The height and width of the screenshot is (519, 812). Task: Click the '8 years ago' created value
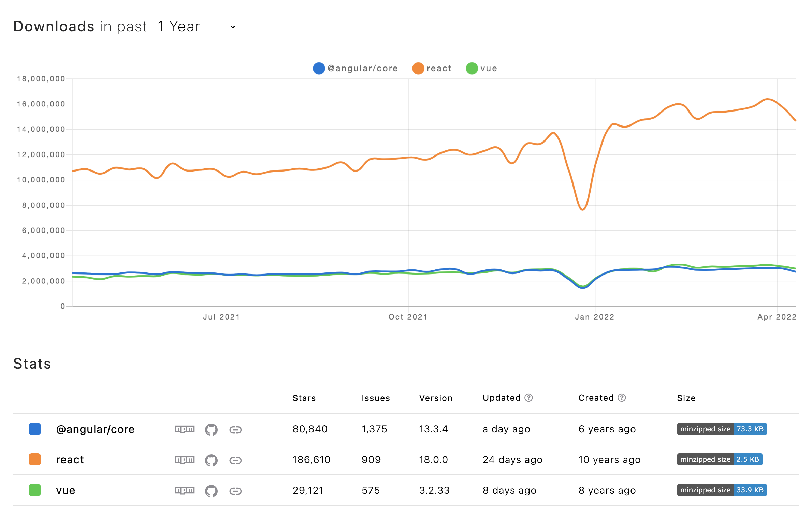(x=607, y=490)
